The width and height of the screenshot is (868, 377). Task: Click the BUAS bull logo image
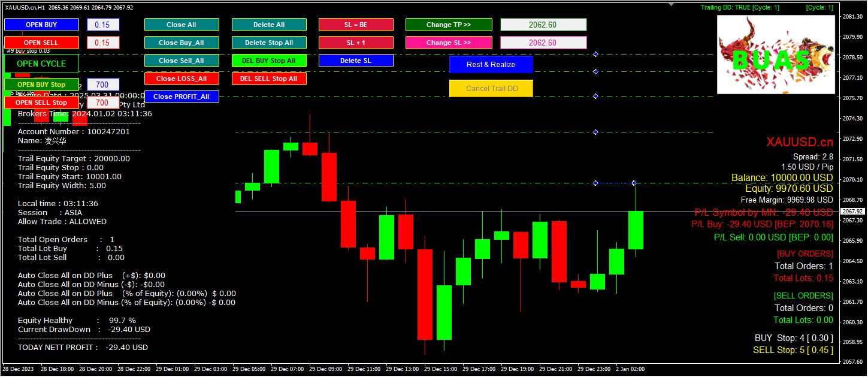776,55
